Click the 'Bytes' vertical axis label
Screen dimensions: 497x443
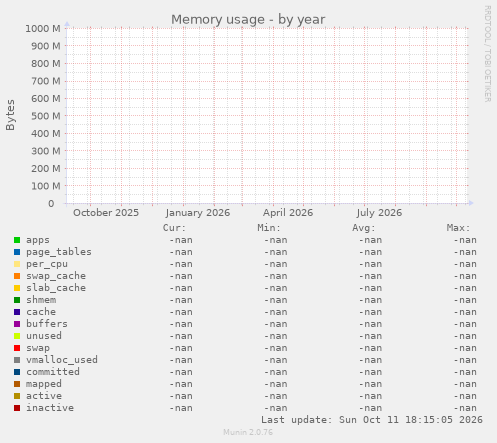[x=10, y=115]
